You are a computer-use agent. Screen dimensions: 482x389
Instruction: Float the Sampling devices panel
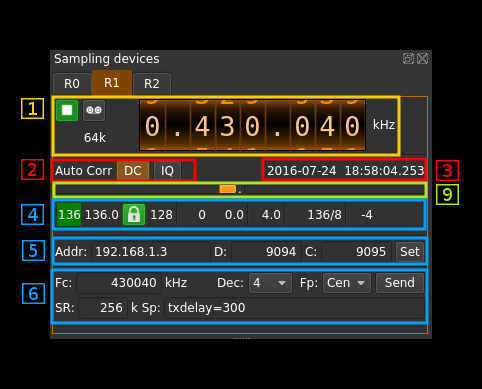(x=408, y=59)
